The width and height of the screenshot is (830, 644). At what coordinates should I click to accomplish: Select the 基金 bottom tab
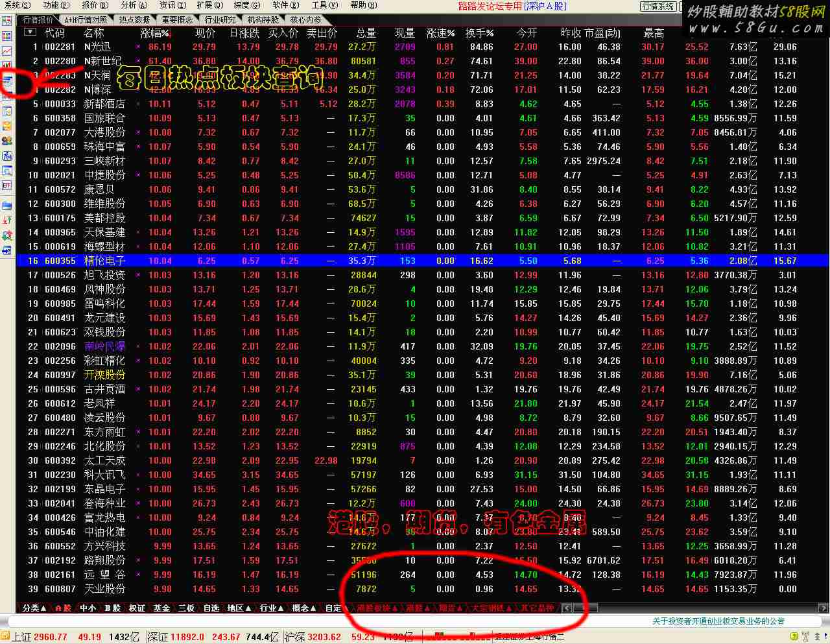click(161, 608)
